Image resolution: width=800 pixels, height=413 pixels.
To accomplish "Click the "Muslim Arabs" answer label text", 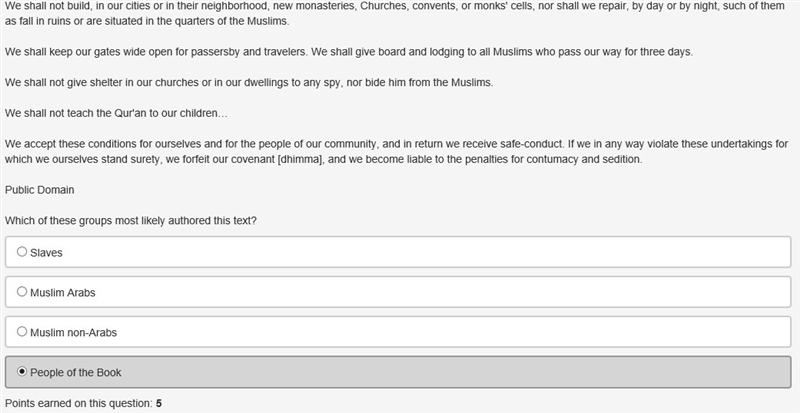I will [x=63, y=293].
